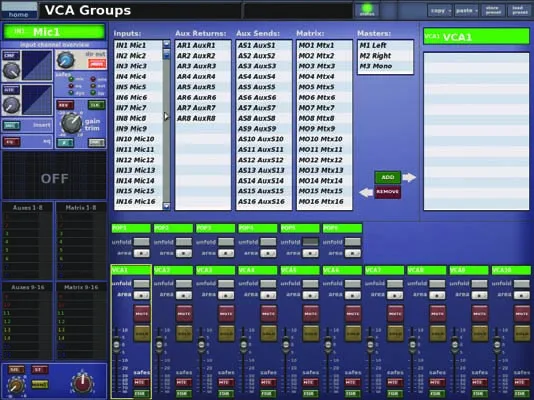Toggle unfold on VCA1 strip

141,284
